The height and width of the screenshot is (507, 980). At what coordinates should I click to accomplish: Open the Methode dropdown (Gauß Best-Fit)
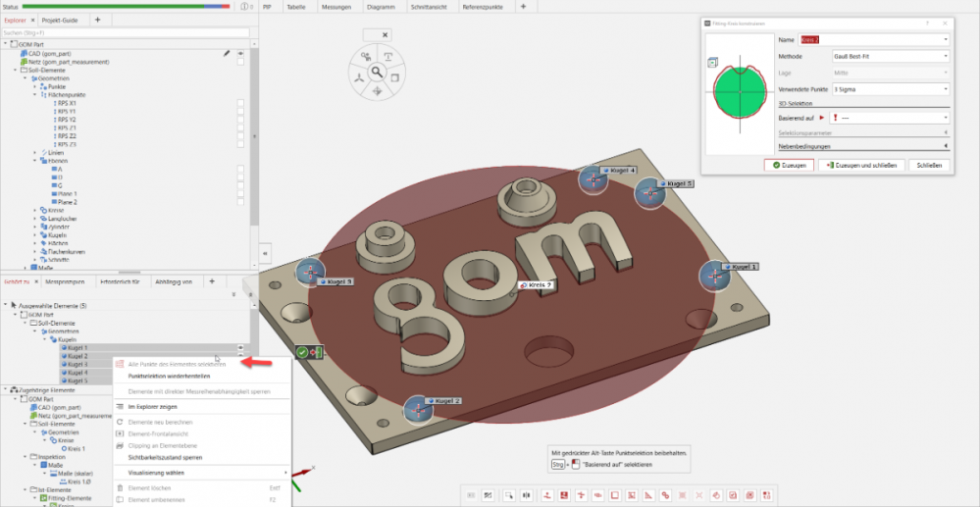pyautogui.click(x=890, y=57)
